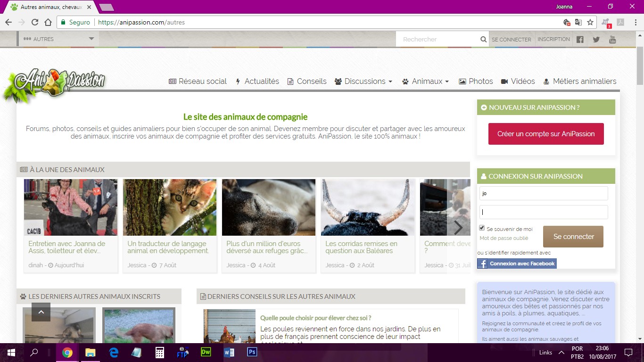Expand the AUTRES category dropdown
Image resolution: width=644 pixels, height=362 pixels.
tap(59, 39)
